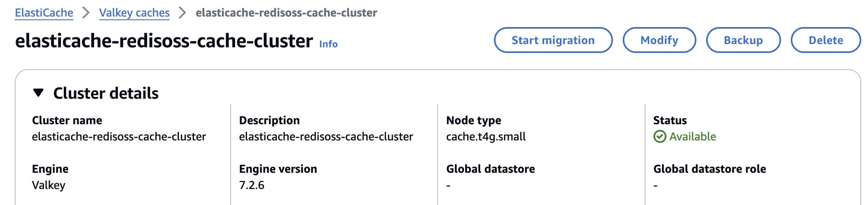This screenshot has width=868, height=205.
Task: Click the first breadcrumb chevron separator
Action: click(x=86, y=13)
